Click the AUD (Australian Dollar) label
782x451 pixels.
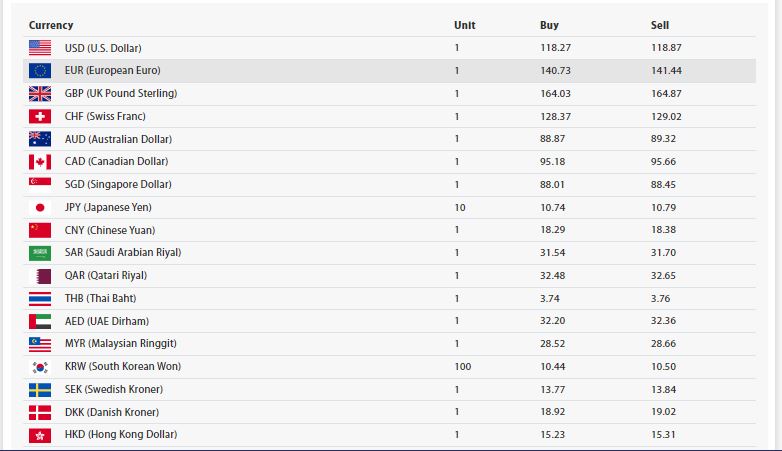point(118,139)
